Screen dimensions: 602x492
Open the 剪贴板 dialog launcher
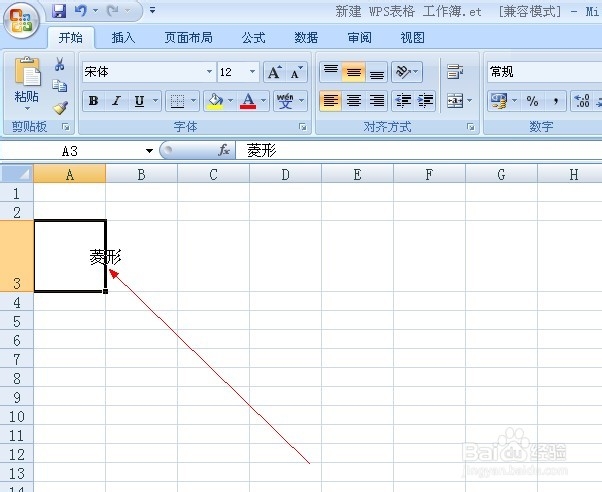coord(66,126)
